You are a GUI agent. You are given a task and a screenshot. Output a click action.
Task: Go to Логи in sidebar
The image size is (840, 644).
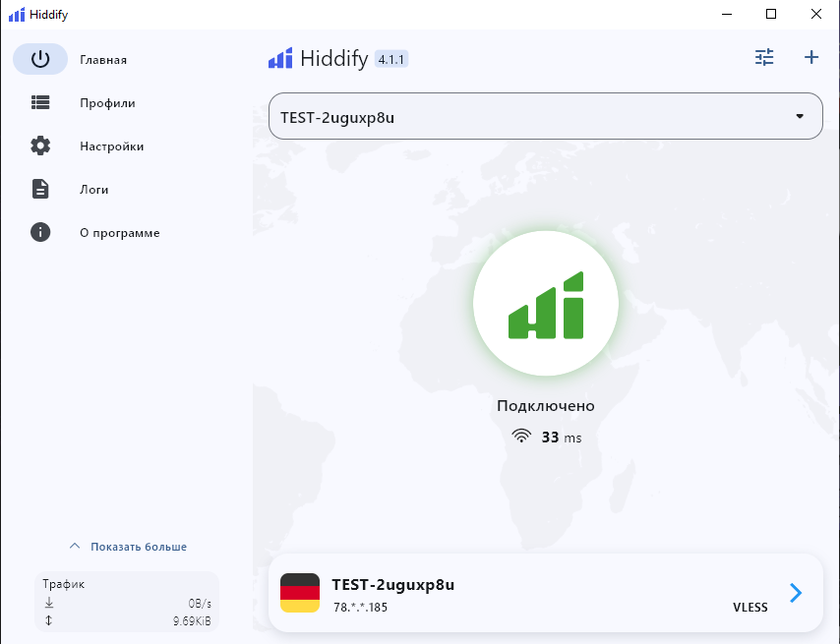pyautogui.click(x=93, y=190)
